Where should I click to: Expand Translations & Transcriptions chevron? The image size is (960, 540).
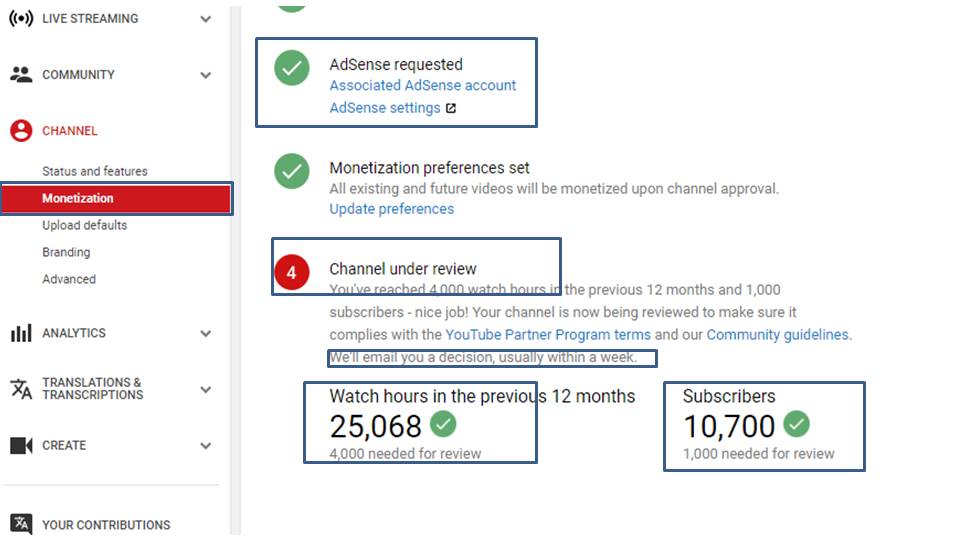206,389
